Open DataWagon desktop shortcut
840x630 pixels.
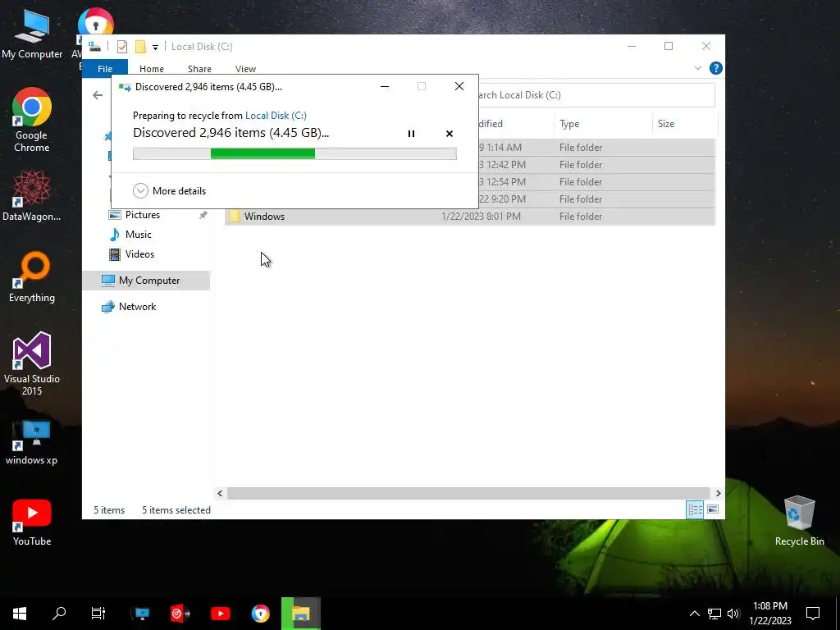click(x=32, y=195)
